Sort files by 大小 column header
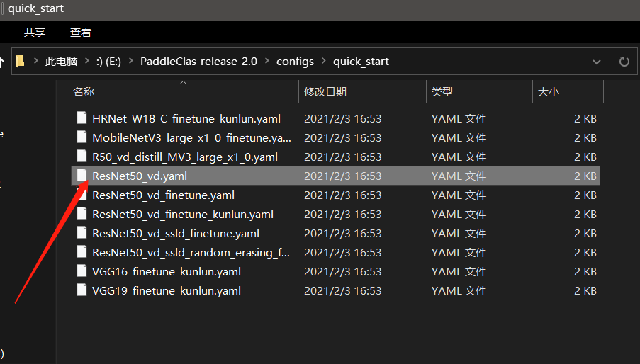 pos(548,92)
